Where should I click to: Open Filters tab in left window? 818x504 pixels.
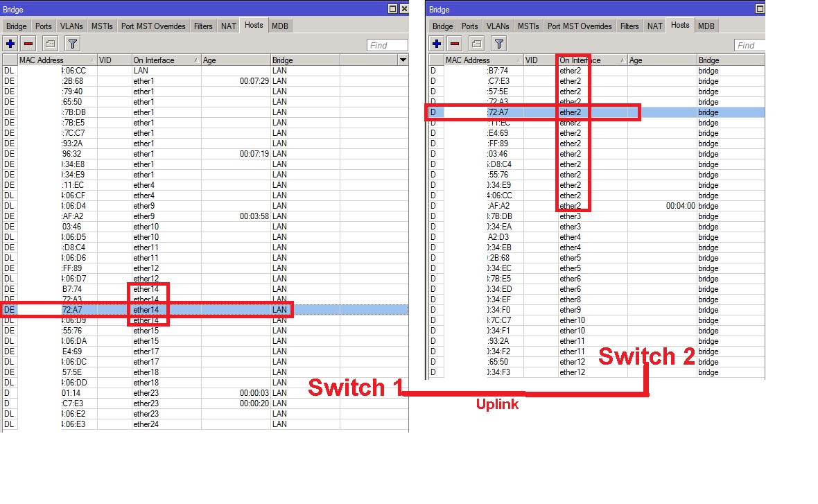(x=203, y=26)
